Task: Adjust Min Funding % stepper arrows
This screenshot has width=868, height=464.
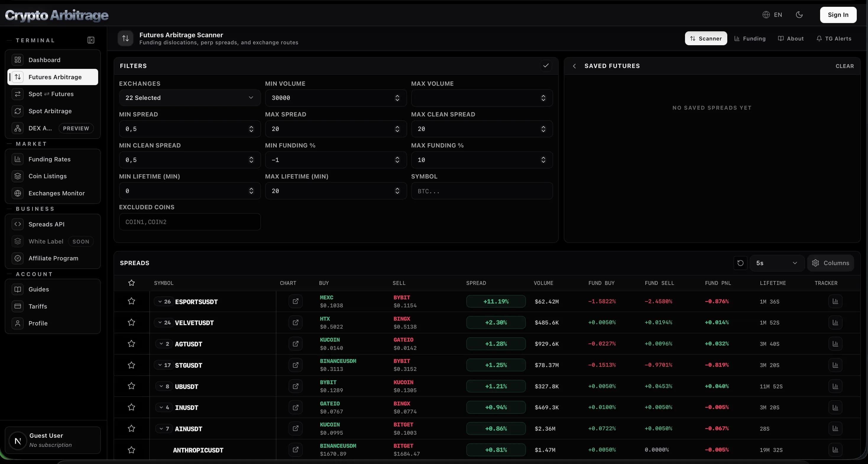Action: 397,160
